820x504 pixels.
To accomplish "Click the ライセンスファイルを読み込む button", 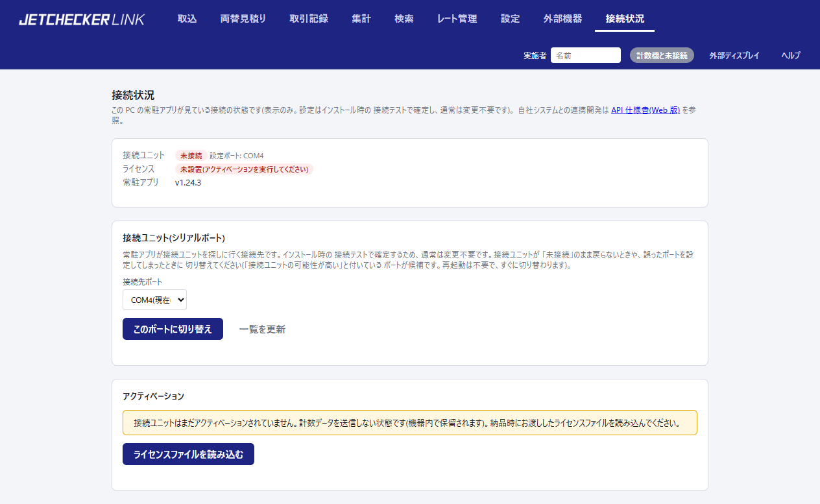I will 188,454.
